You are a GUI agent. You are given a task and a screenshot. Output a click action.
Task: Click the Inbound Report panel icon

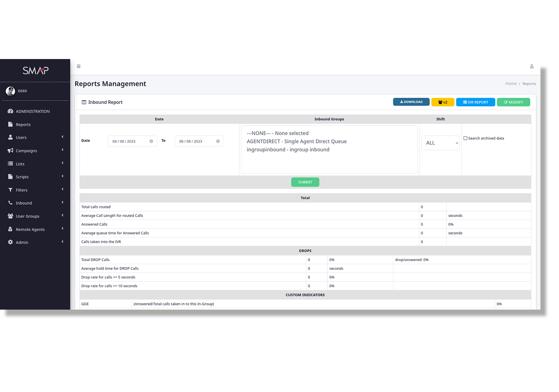(84, 102)
